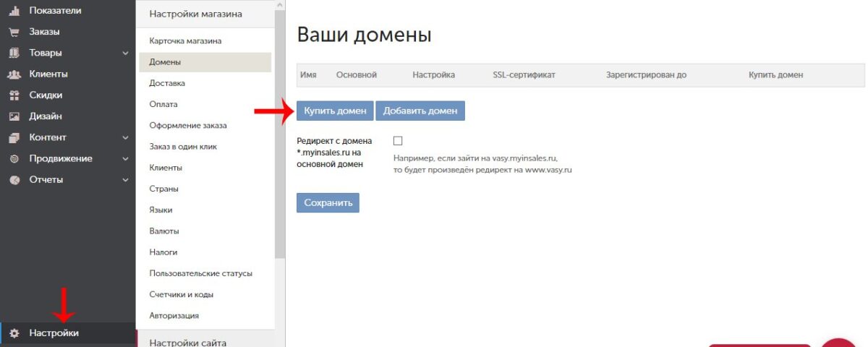This screenshot has width=868, height=347.
Task: Open Счетчики и коды settings
Action: click(x=181, y=294)
